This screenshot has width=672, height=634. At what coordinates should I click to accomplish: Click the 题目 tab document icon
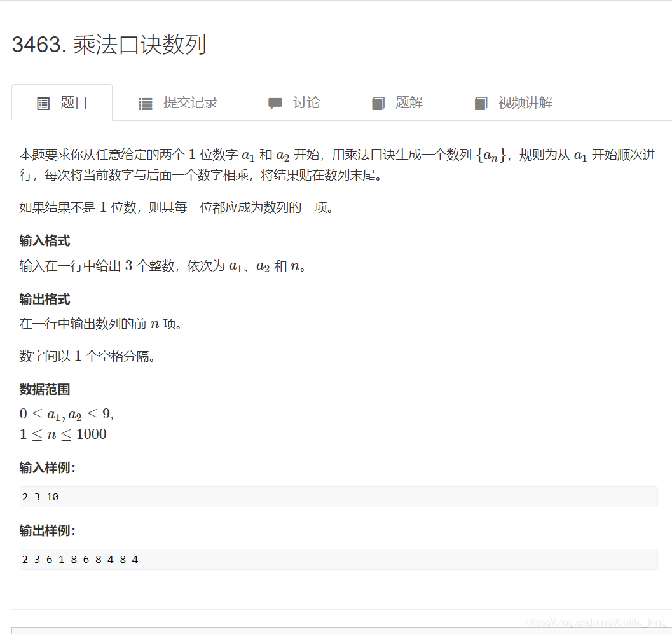point(43,103)
